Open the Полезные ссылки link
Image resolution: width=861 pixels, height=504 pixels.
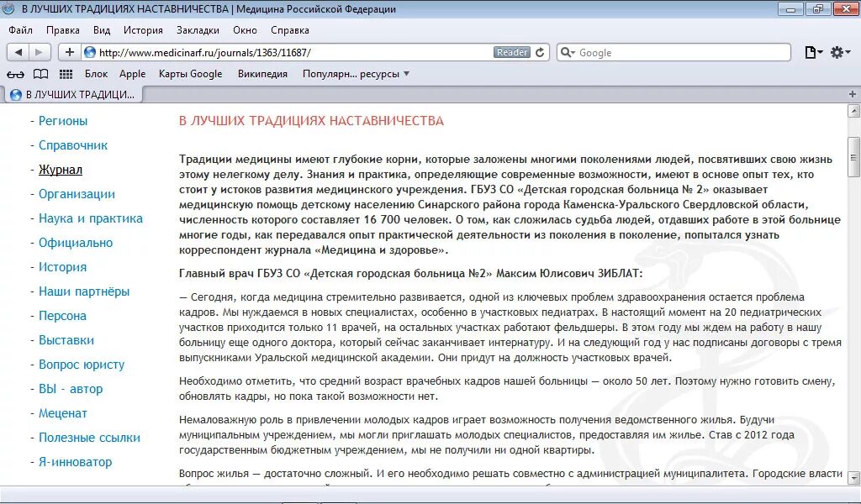(x=89, y=438)
